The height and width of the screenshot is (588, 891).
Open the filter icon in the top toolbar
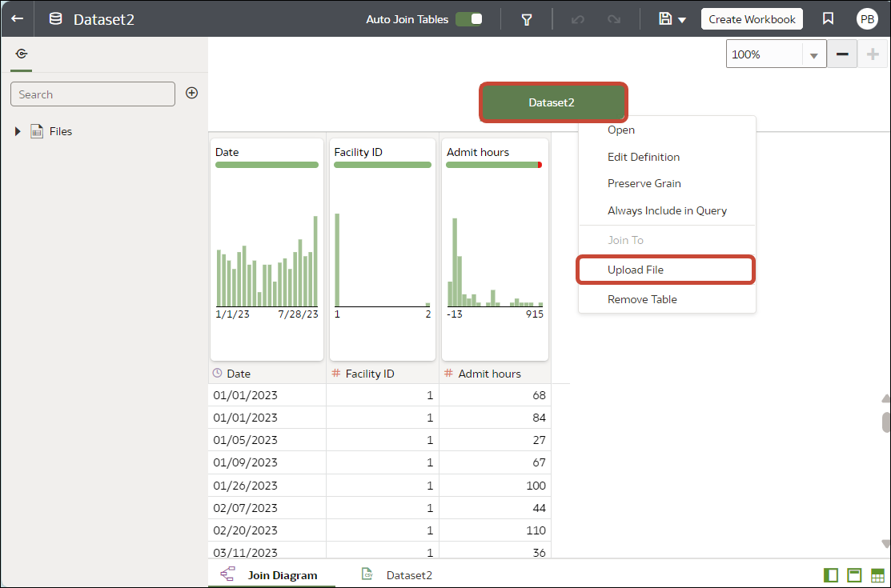(x=526, y=18)
